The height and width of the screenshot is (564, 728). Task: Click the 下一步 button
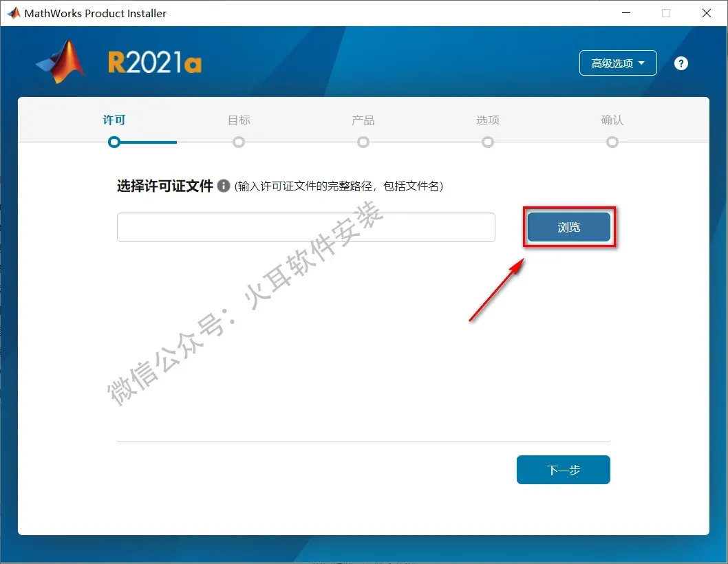[563, 470]
